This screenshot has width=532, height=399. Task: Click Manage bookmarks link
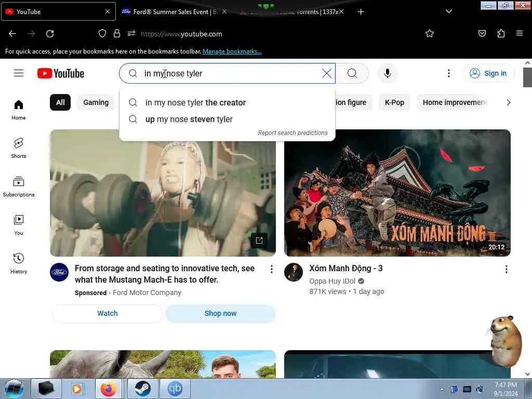pyautogui.click(x=232, y=51)
